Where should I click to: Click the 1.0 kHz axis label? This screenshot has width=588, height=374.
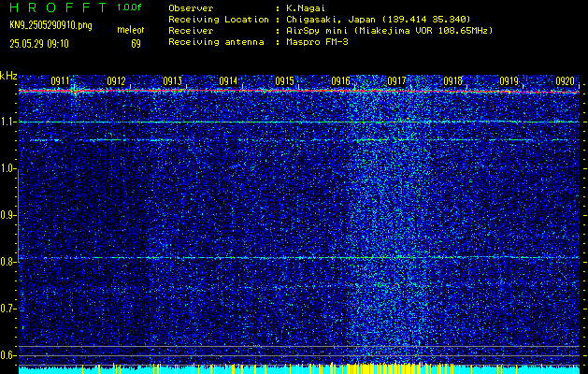pyautogui.click(x=7, y=168)
